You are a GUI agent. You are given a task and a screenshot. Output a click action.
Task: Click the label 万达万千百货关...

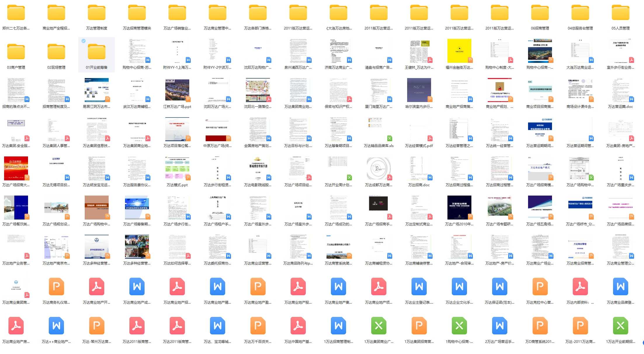[258, 342]
